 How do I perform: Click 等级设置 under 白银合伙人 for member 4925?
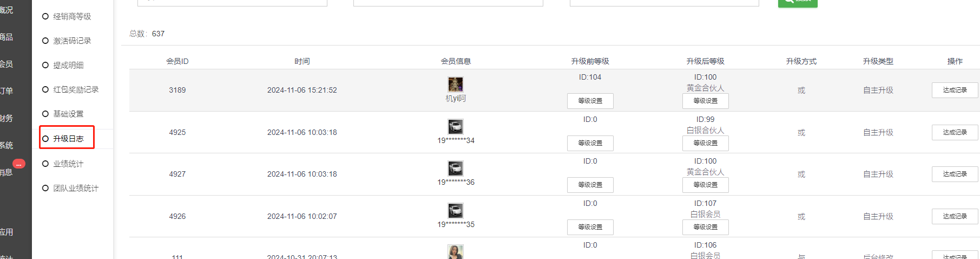click(x=705, y=143)
